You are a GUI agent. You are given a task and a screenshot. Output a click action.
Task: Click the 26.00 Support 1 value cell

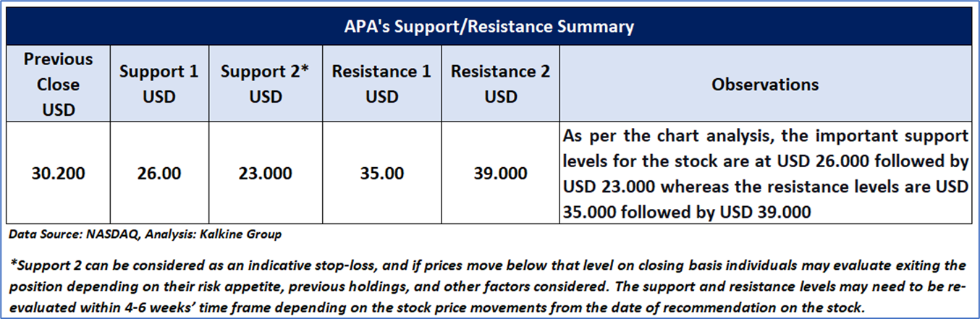pos(159,174)
